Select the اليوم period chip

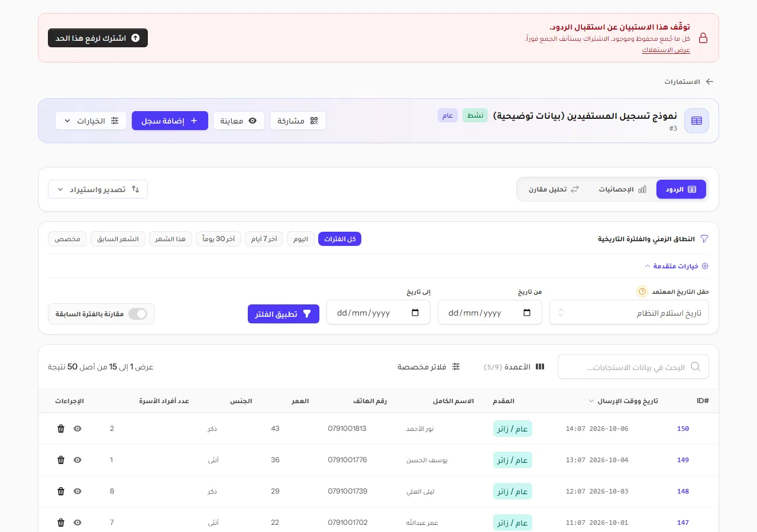click(x=300, y=239)
